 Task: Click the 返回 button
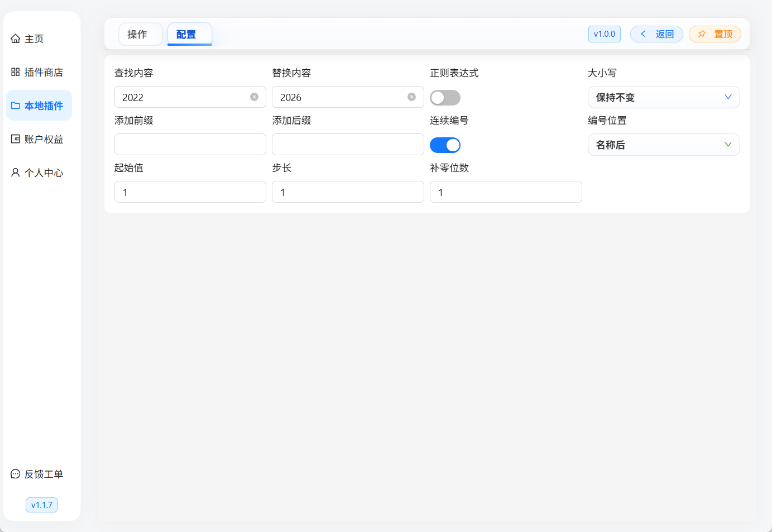[x=656, y=34]
